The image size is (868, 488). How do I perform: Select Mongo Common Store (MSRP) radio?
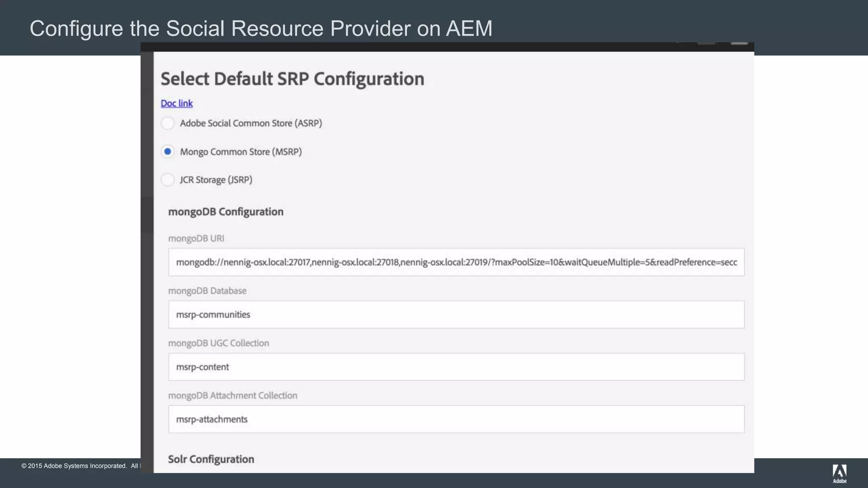tap(167, 151)
